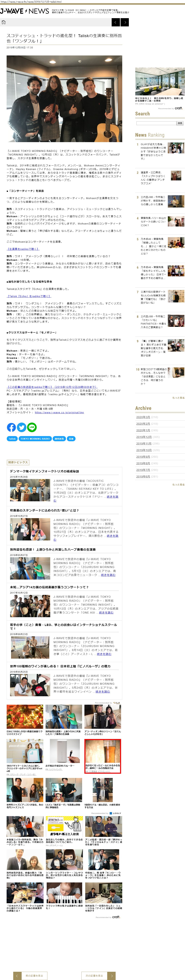Open the 2019年12月 archive link
This screenshot has height=980, width=185.
click(144, 437)
